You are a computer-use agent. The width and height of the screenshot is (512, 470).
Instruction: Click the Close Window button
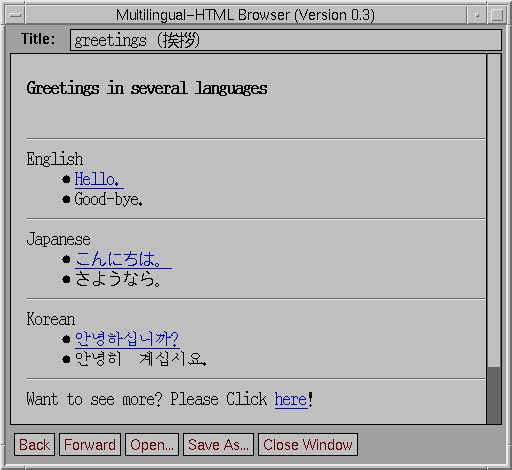click(308, 444)
